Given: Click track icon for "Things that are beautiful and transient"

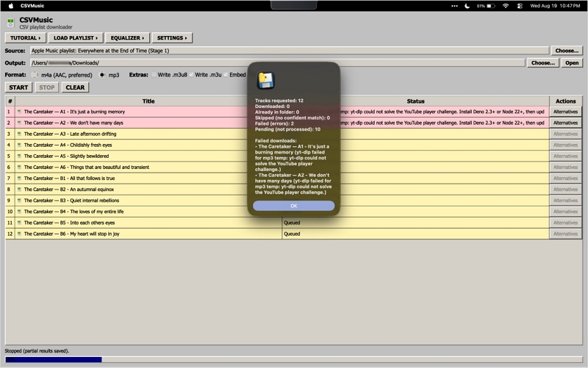Looking at the screenshot, I should [19, 167].
